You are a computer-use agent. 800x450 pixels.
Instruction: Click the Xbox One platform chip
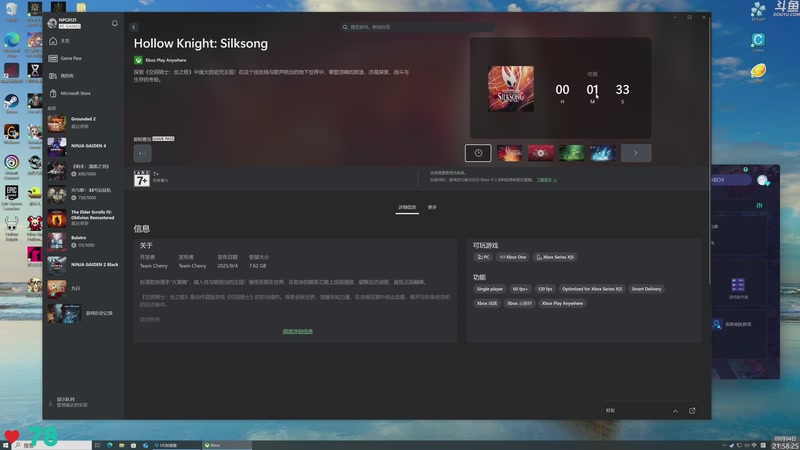[x=513, y=257]
